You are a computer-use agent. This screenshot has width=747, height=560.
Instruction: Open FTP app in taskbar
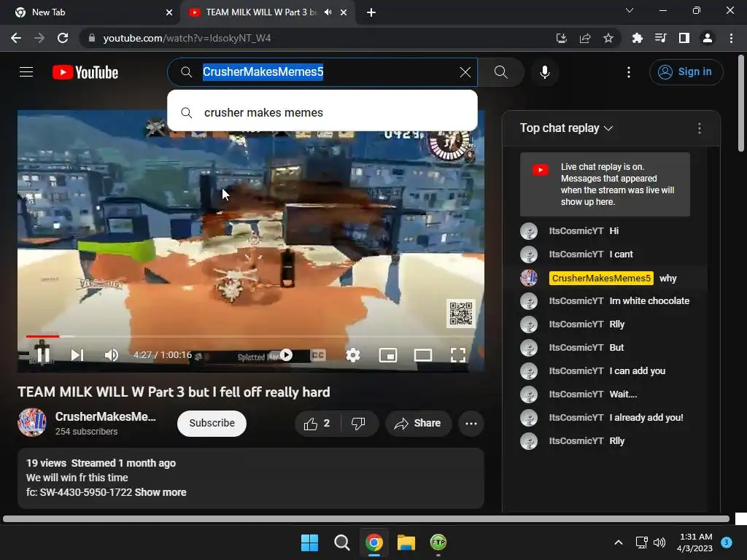[438, 542]
